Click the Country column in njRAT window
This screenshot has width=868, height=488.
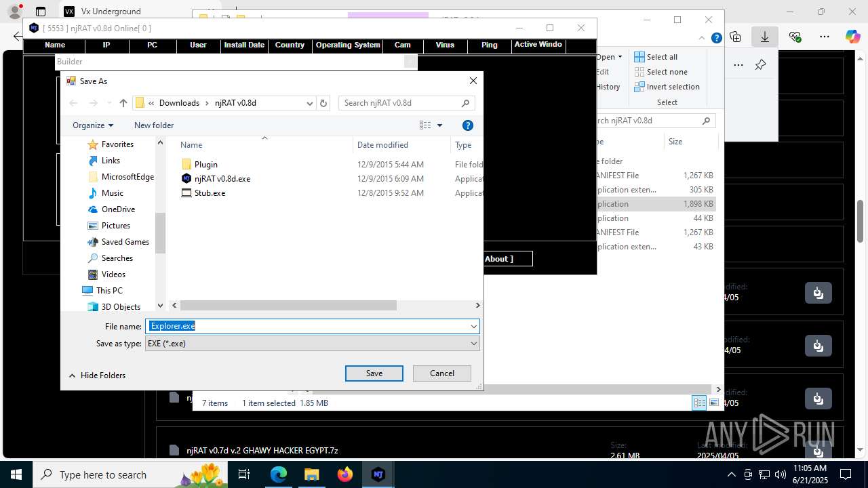click(x=290, y=45)
